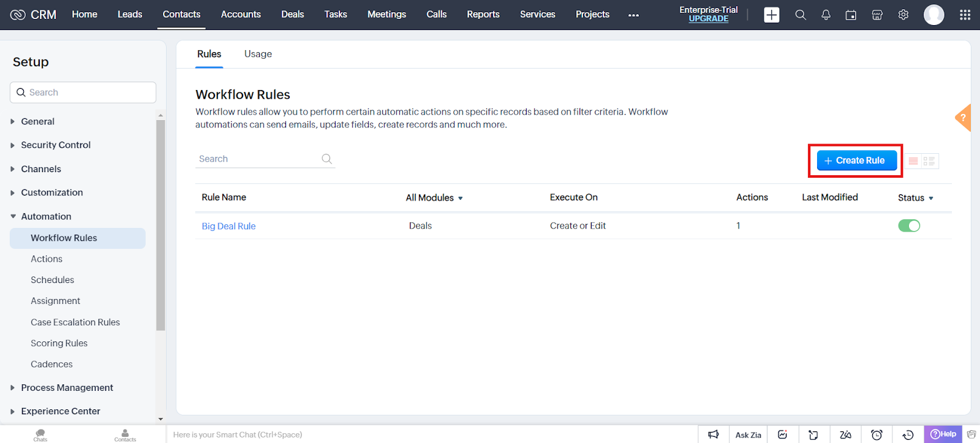
Task: Open the announcements megaphone icon
Action: click(x=714, y=434)
